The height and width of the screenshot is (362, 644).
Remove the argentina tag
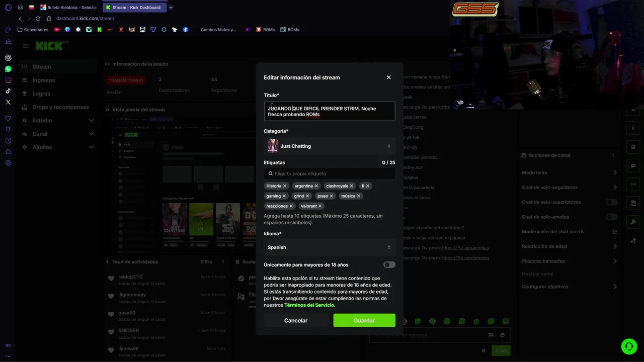pos(316,186)
